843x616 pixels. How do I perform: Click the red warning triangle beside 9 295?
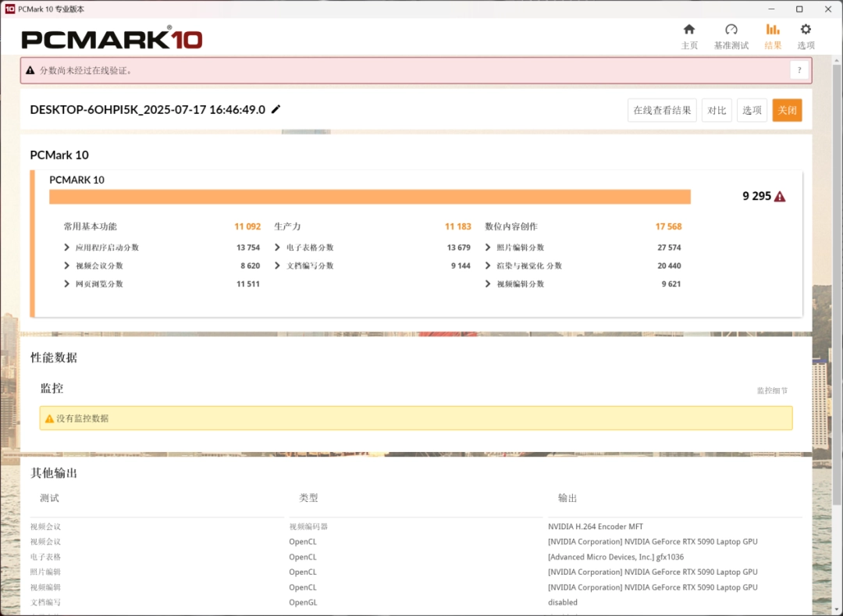click(x=780, y=197)
